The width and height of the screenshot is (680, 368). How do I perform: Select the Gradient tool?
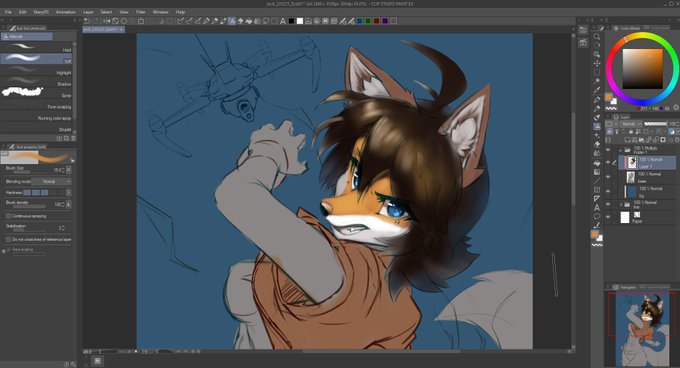point(597,172)
